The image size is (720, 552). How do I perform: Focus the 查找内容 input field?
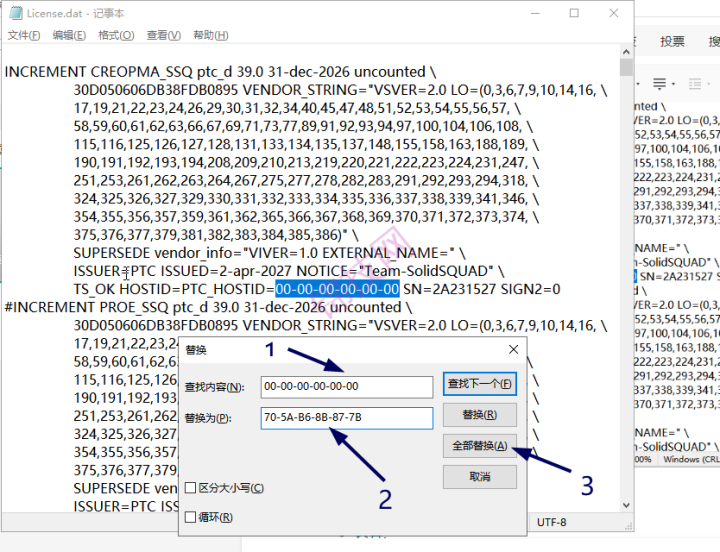tap(347, 387)
